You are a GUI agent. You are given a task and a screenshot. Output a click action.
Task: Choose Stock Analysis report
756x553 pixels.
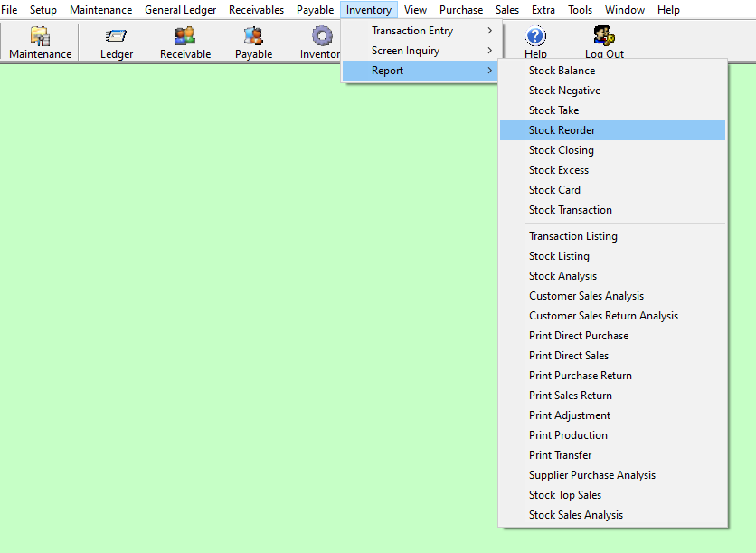tap(612, 276)
